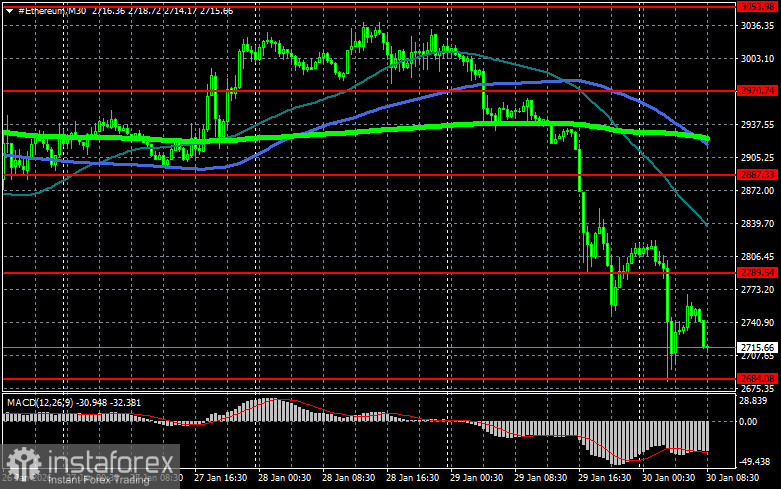Click the 28 Jan 00:30 time label
The width and height of the screenshot is (781, 489).
284,478
